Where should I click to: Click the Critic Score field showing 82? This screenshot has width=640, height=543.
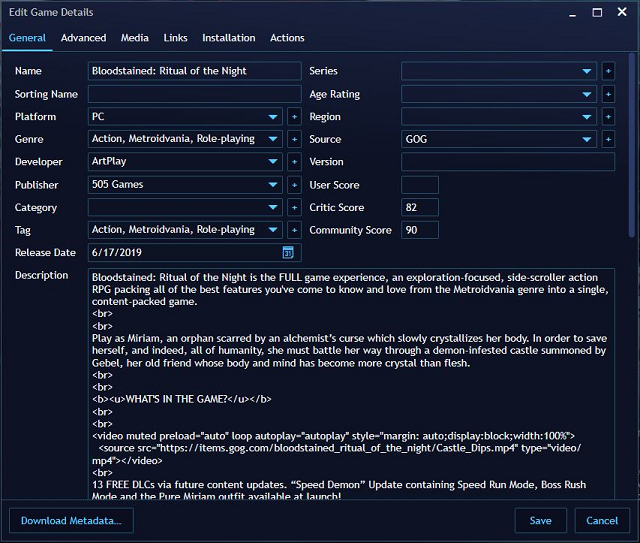pyautogui.click(x=420, y=207)
